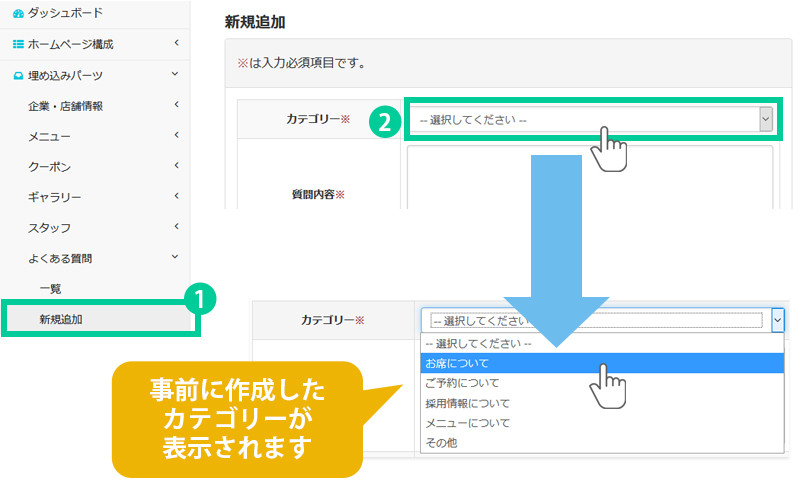Collapse the 埋め込みパーツ section chevron
The image size is (800, 500).
175,74
